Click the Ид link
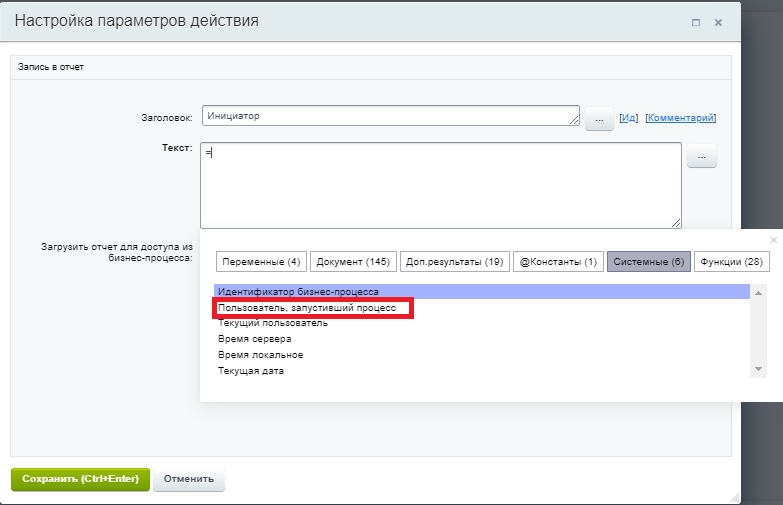This screenshot has height=505, width=783. click(628, 118)
